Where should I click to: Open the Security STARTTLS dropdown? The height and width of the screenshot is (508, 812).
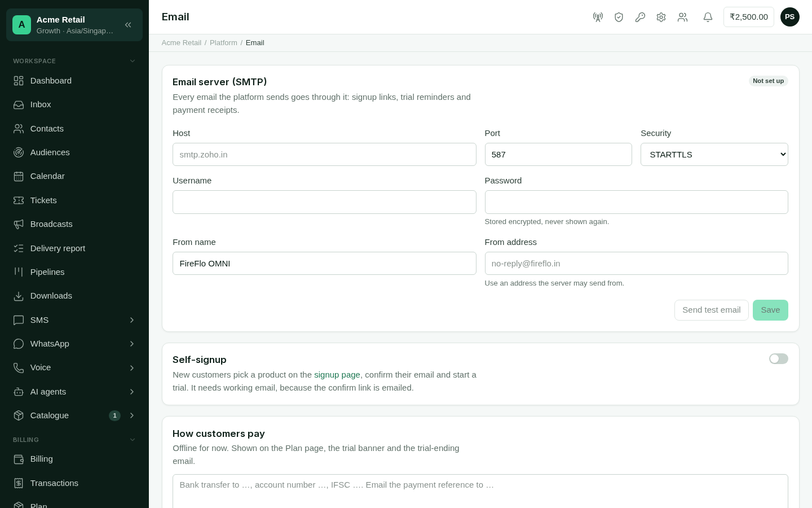pos(714,155)
